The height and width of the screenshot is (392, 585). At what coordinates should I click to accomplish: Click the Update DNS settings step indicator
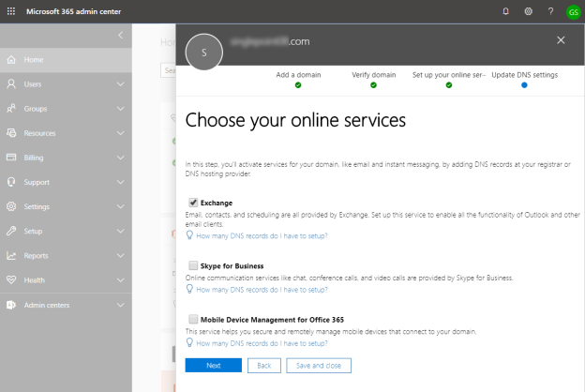(x=524, y=85)
